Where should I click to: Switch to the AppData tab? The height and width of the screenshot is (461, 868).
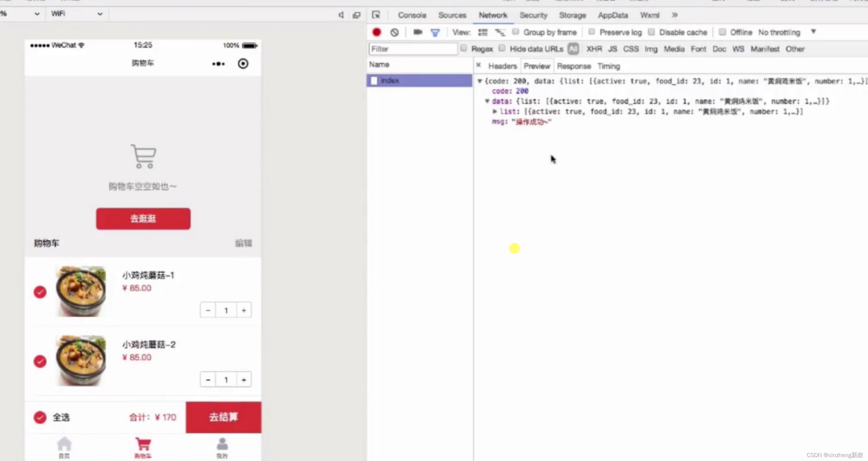coord(613,15)
